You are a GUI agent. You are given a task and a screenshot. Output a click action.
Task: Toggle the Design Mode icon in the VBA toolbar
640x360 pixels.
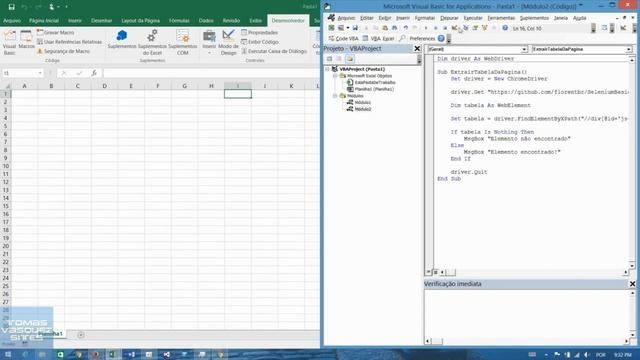click(x=454, y=28)
